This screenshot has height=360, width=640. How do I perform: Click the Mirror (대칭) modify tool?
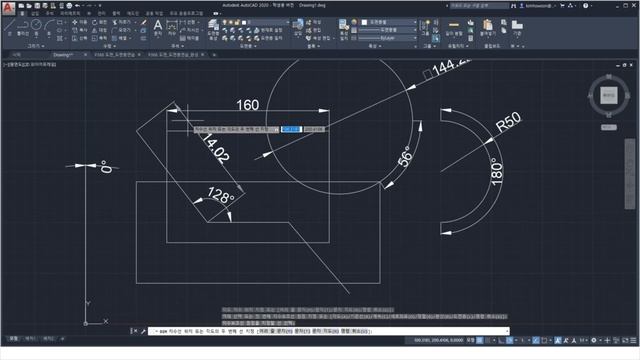pyautogui.click(x=99, y=30)
